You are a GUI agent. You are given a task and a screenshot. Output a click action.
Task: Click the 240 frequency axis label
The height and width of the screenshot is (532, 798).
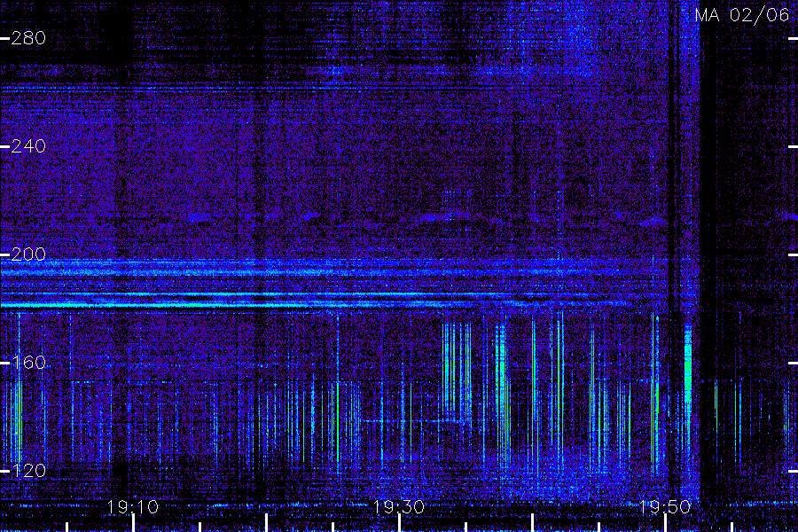coord(28,146)
